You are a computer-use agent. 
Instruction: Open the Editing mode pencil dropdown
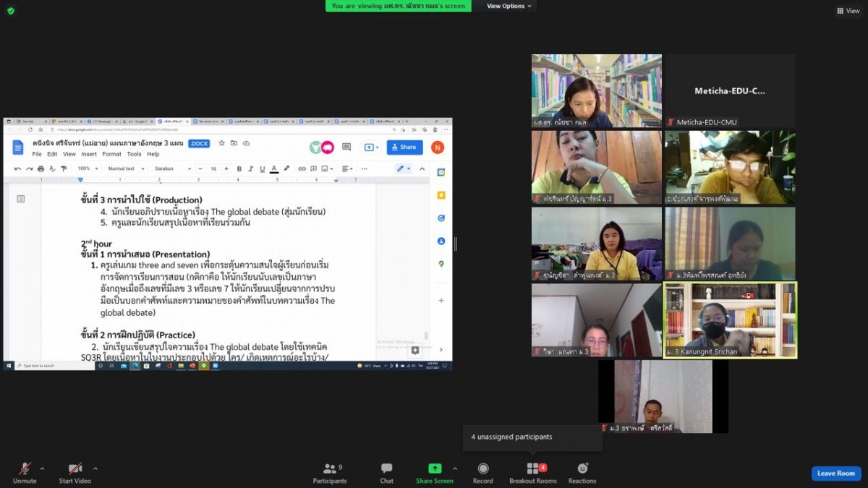point(403,168)
